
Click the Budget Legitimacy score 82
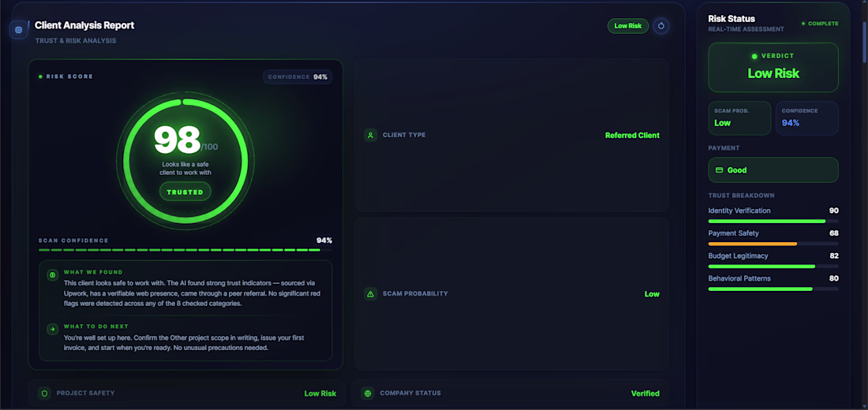coord(834,256)
